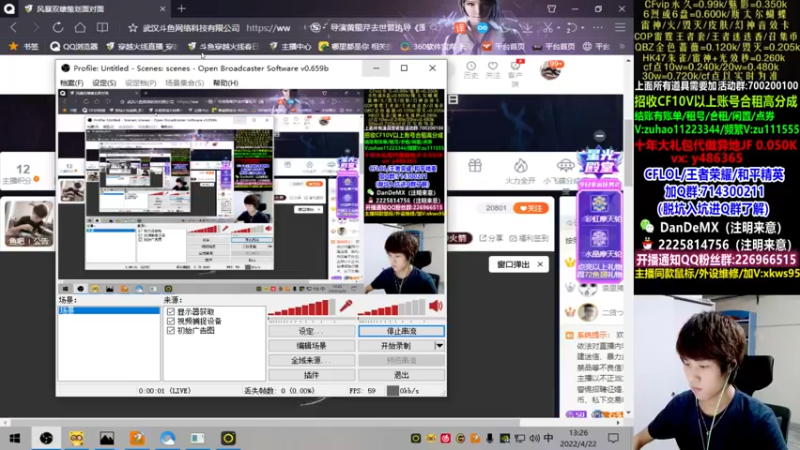The width and height of the screenshot is (800, 450).
Task: Open the browser downloads icon
Action: 527,28
